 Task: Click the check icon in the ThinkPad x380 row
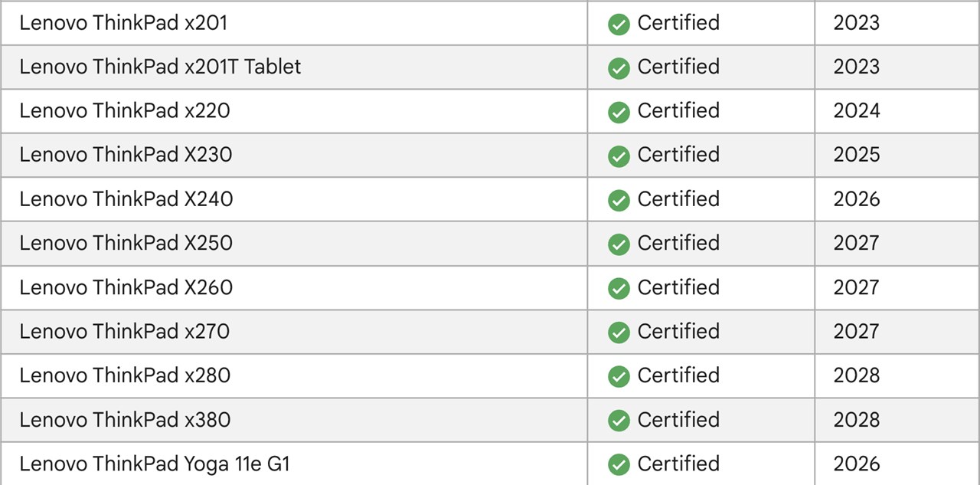pos(619,421)
